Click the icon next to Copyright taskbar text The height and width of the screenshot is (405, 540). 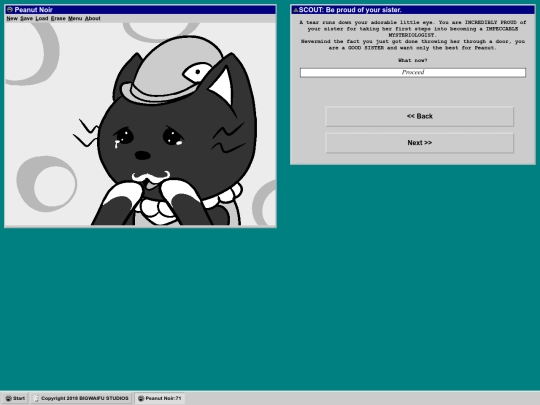click(x=37, y=398)
